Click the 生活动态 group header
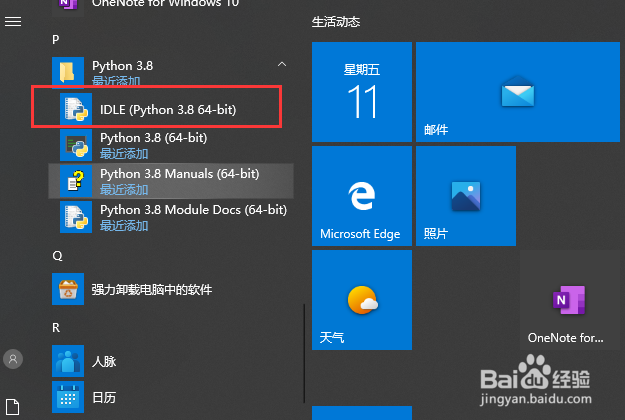Screen dimensions: 625x420 336,22
